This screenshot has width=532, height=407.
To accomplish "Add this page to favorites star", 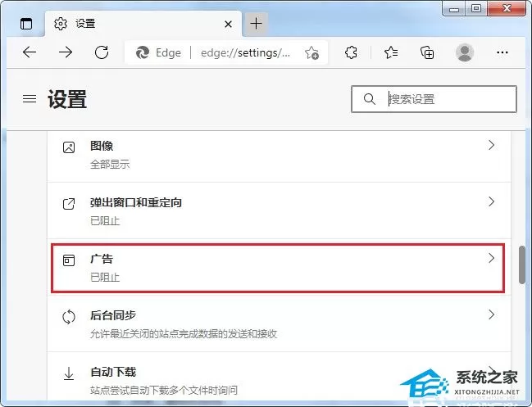I will click(311, 53).
